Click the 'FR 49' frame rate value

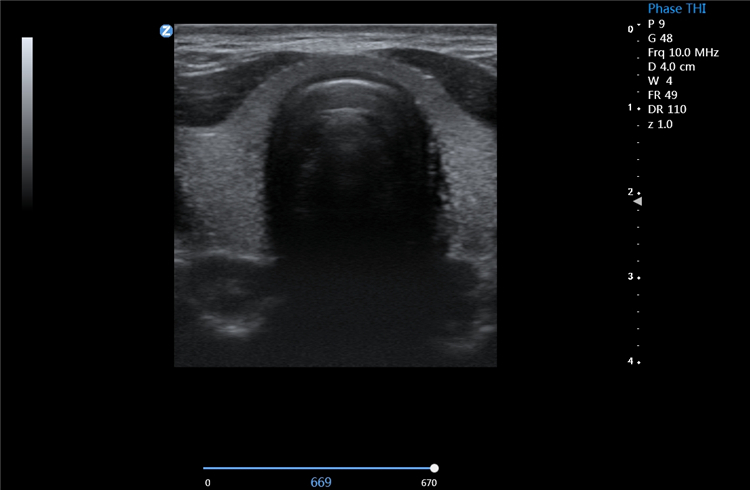click(662, 95)
